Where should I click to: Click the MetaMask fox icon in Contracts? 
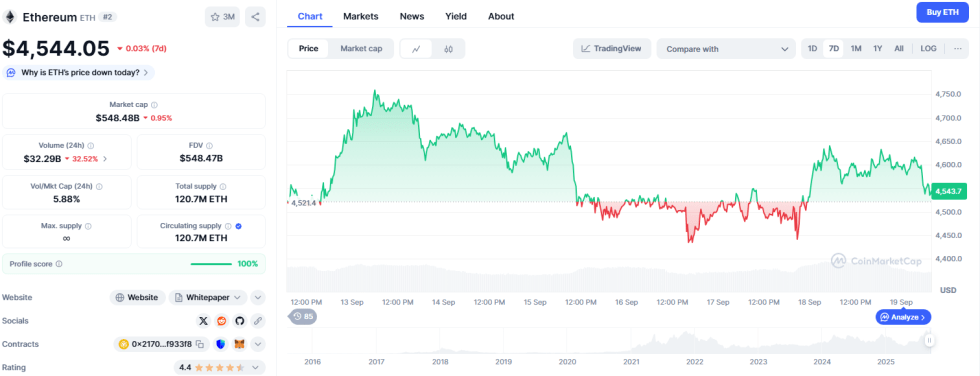click(239, 344)
